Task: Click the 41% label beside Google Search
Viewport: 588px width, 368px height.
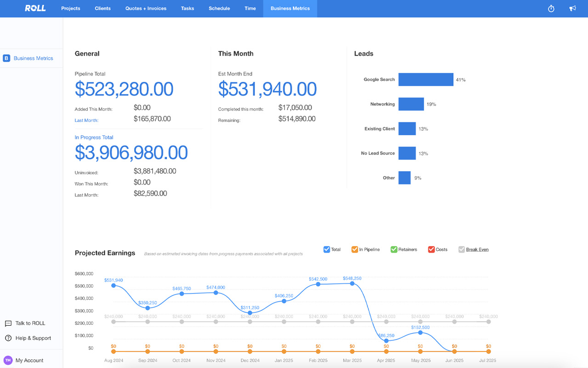Action: (x=461, y=80)
